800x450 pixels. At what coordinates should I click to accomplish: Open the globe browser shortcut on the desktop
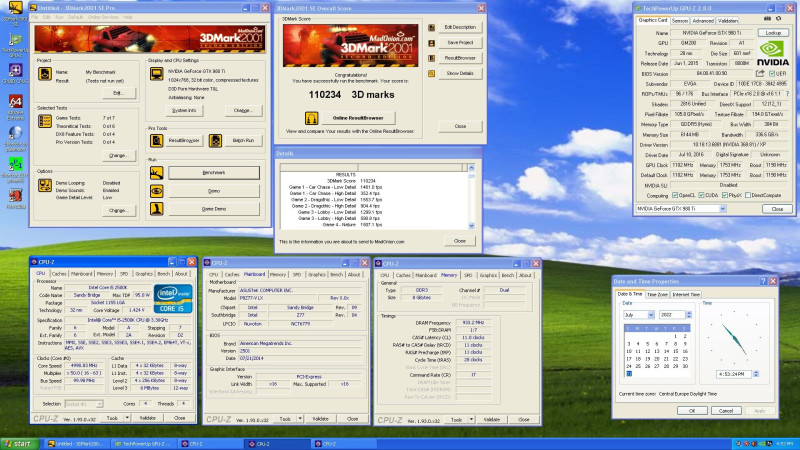click(x=15, y=133)
